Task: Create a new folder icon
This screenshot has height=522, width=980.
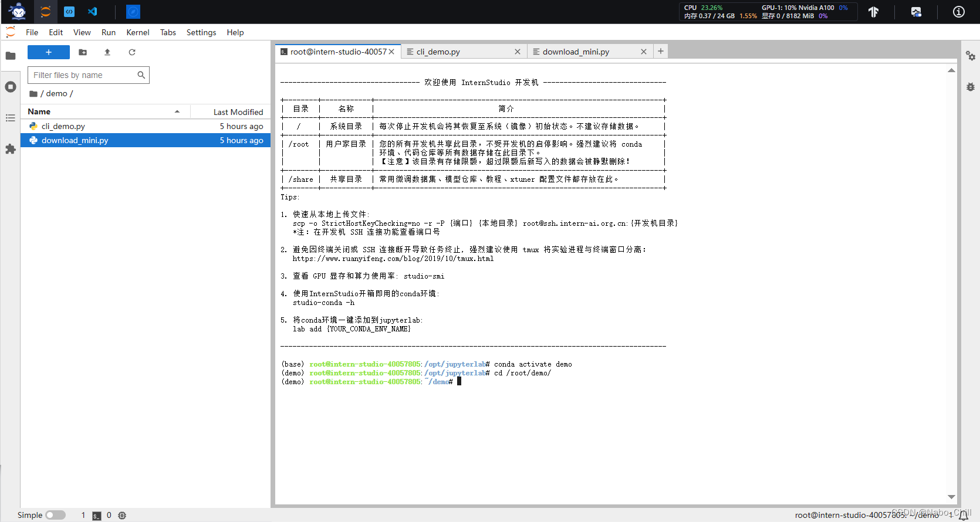Action: tap(83, 52)
